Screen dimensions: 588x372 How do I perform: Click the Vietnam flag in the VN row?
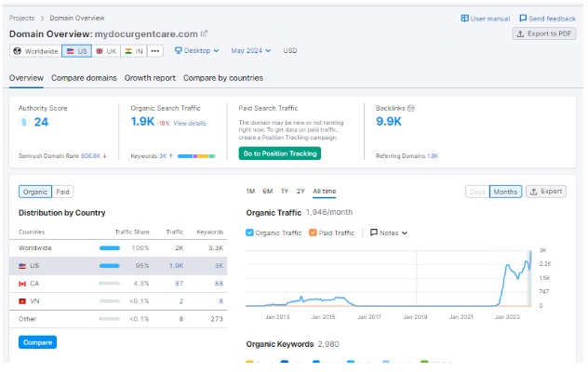point(22,301)
